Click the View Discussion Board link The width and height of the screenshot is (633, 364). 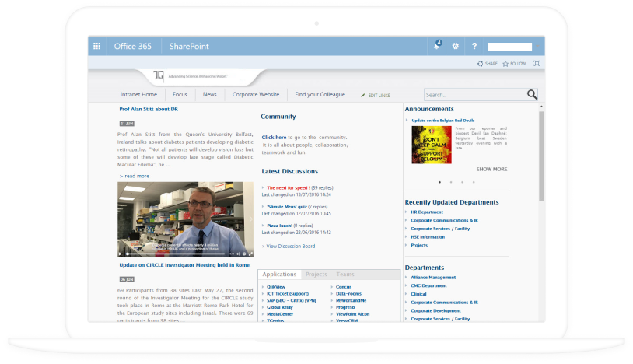pyautogui.click(x=291, y=247)
